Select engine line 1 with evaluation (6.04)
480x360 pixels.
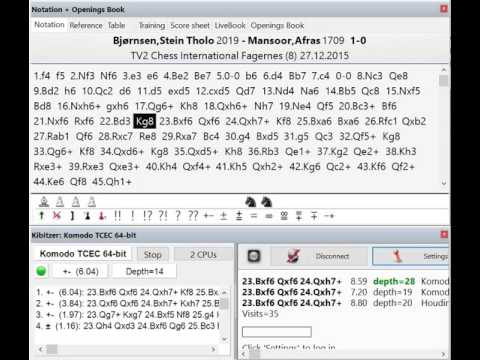pyautogui.click(x=128, y=292)
